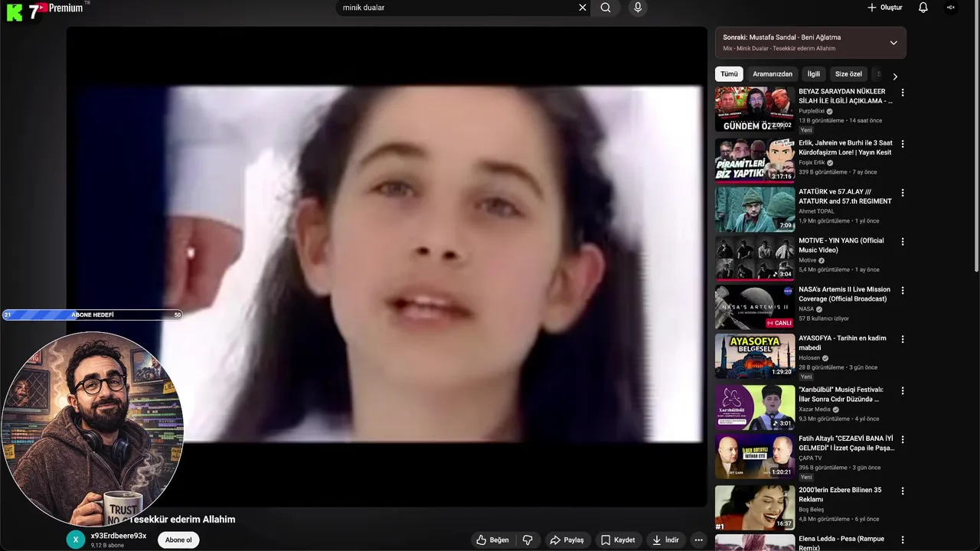Open 2000'lerin Ezbere Bilinen 35 Reklamı thumbnail
The width and height of the screenshot is (980, 551).
coord(755,507)
